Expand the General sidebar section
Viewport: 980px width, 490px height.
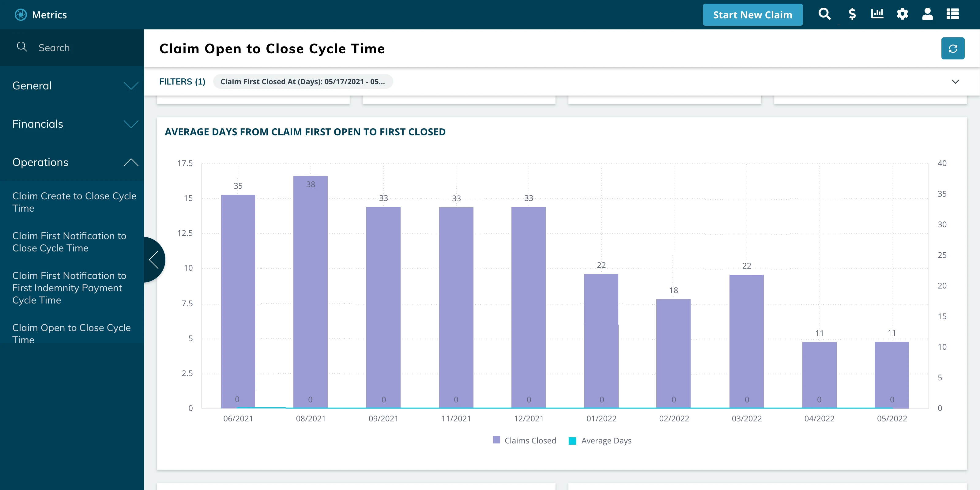pyautogui.click(x=72, y=86)
